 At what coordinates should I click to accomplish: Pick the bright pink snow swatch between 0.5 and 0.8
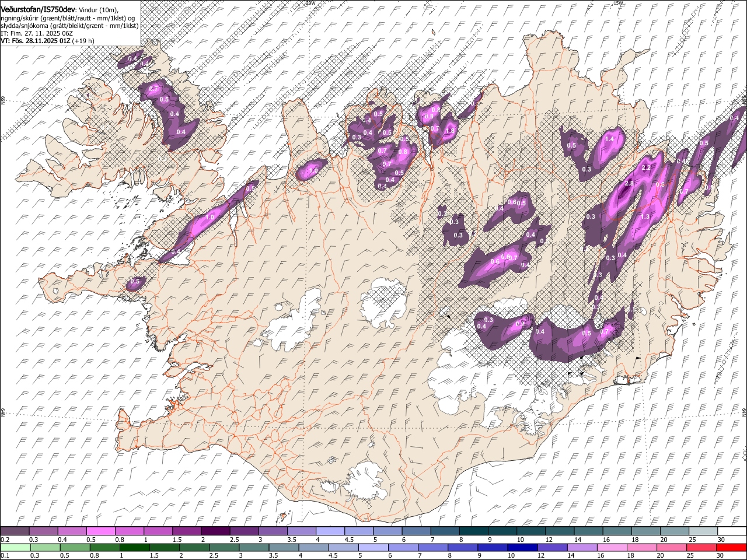pos(100,531)
